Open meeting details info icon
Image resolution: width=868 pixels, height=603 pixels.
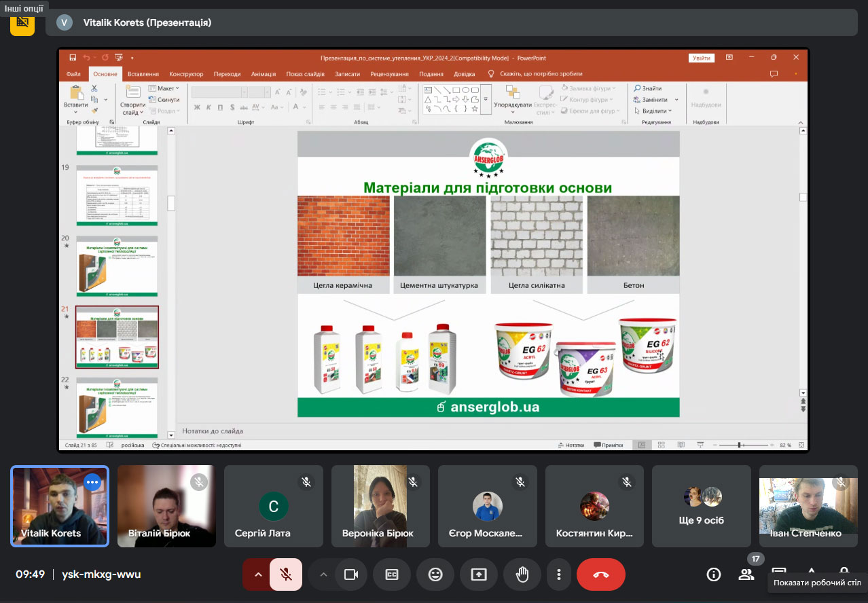click(713, 574)
